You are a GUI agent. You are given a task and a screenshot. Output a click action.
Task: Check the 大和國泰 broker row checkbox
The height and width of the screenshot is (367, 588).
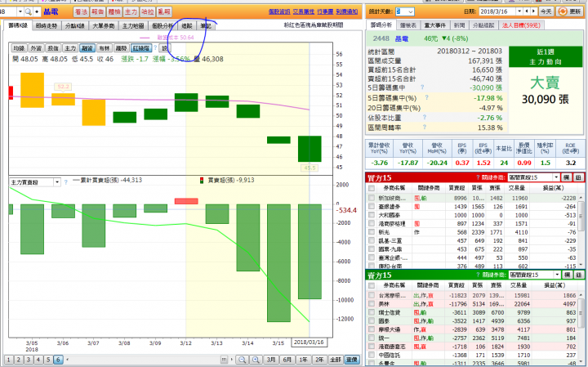coord(372,215)
